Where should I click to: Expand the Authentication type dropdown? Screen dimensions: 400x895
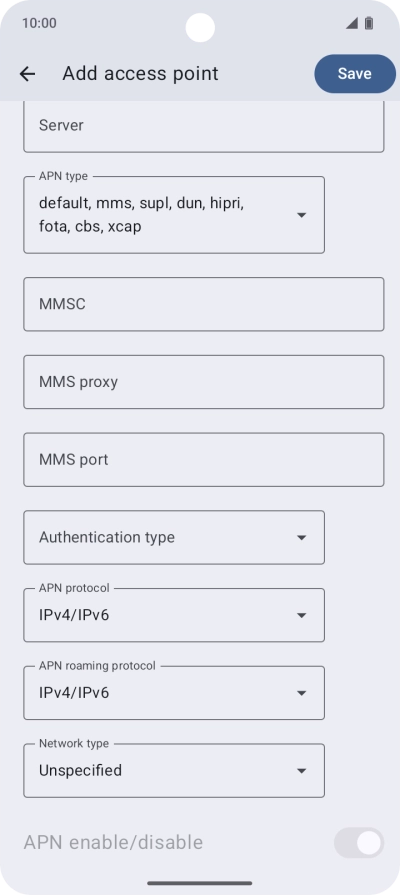(174, 538)
